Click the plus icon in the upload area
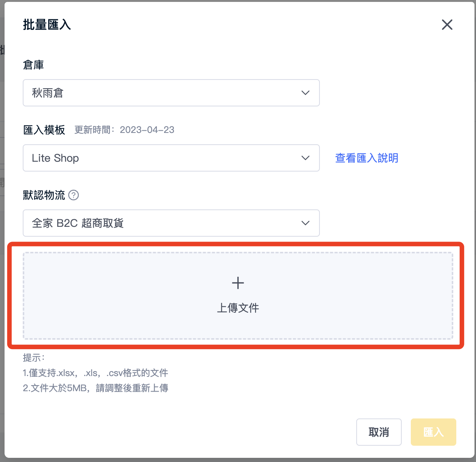Image resolution: width=476 pixels, height=462 pixels. pos(238,283)
